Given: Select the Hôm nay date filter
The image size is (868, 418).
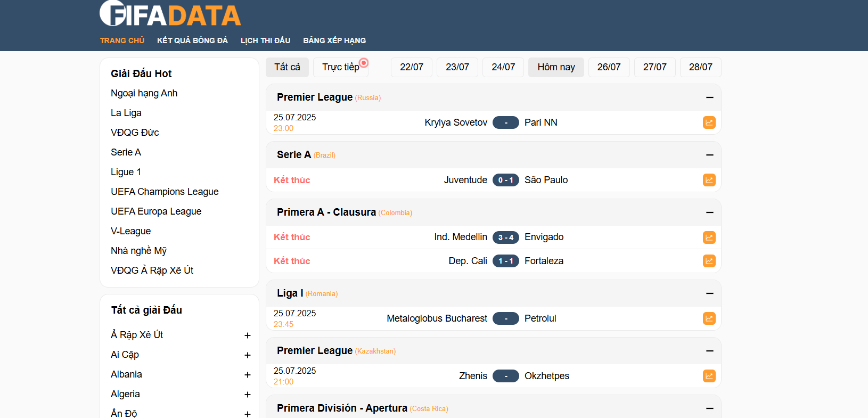Looking at the screenshot, I should (x=556, y=67).
